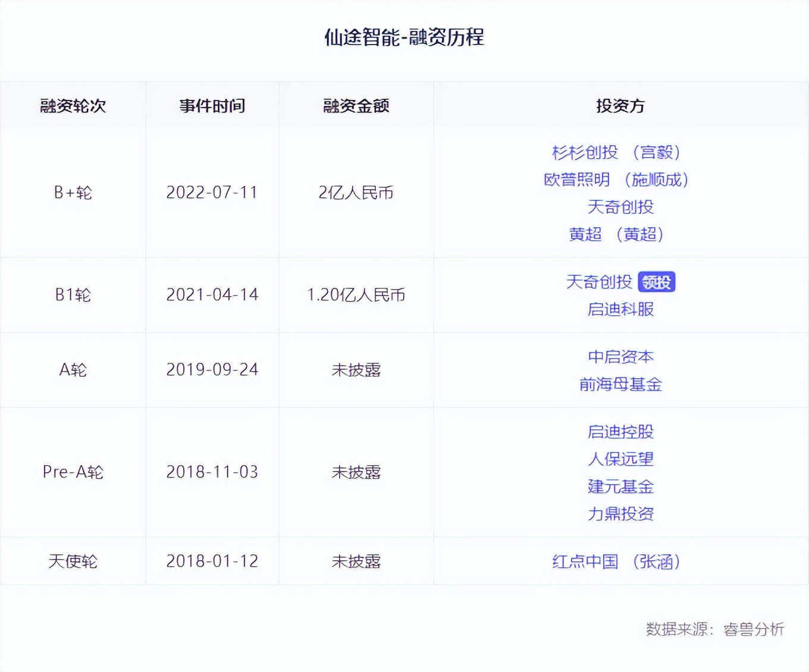The image size is (809, 672).
Task: Select the 融资金额 column header
Action: tap(355, 105)
